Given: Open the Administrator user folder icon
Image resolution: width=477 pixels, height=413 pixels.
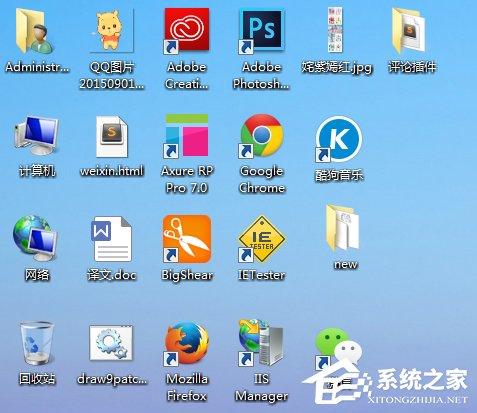Looking at the screenshot, I should (35, 32).
